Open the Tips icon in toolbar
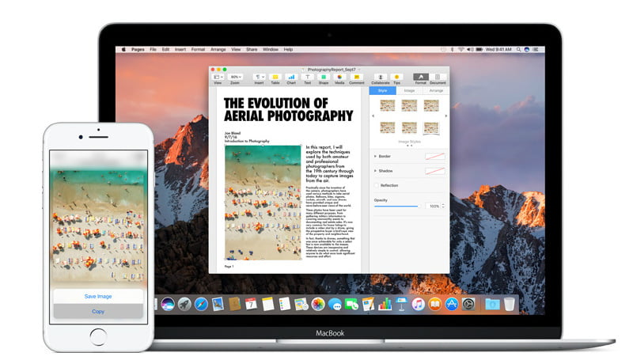The width and height of the screenshot is (633, 364). pyautogui.click(x=396, y=78)
